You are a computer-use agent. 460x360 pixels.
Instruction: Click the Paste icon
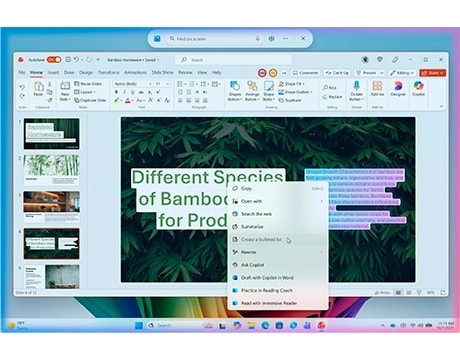click(38, 87)
